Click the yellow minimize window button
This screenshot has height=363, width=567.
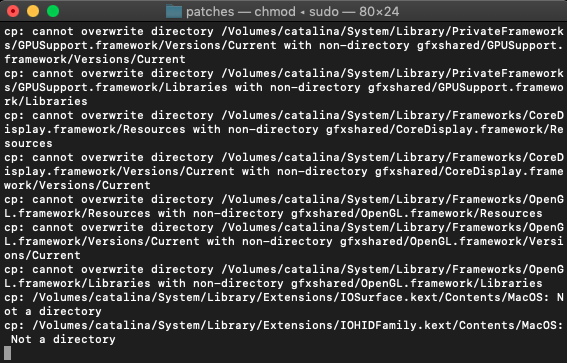[33, 11]
